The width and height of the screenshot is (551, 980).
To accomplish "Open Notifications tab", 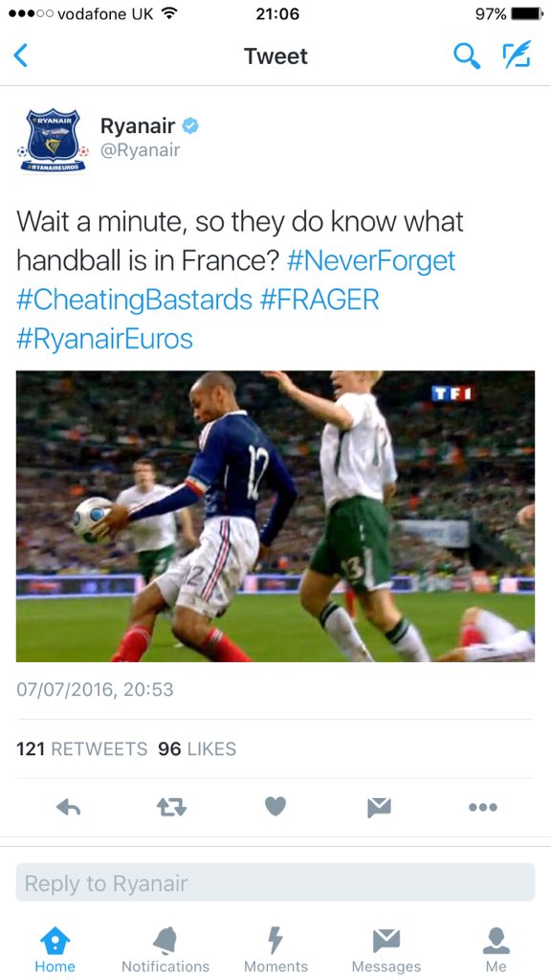I will 165,950.
